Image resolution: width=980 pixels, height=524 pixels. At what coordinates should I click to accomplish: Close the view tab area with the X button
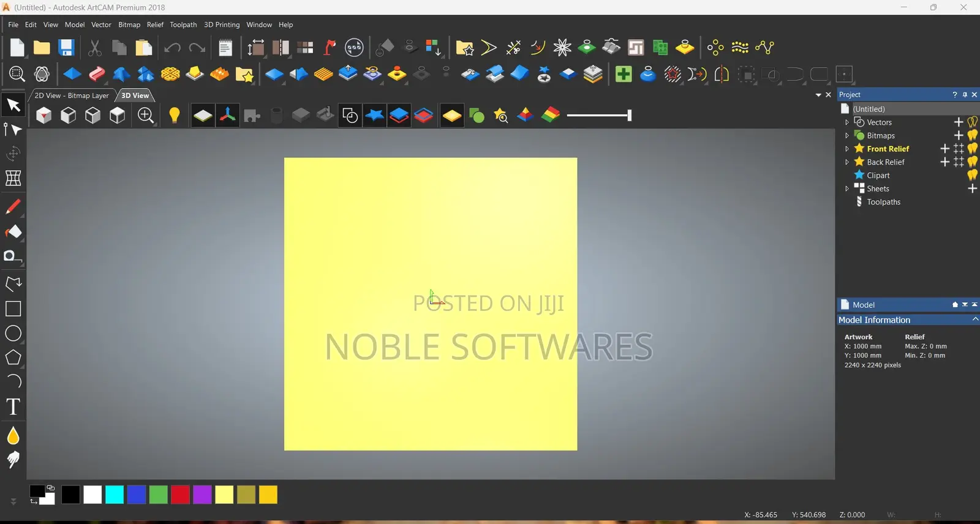click(828, 95)
